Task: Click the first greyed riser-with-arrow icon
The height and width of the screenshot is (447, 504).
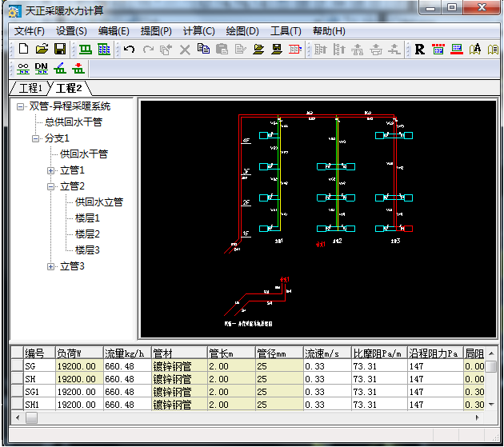Action: pos(321,49)
